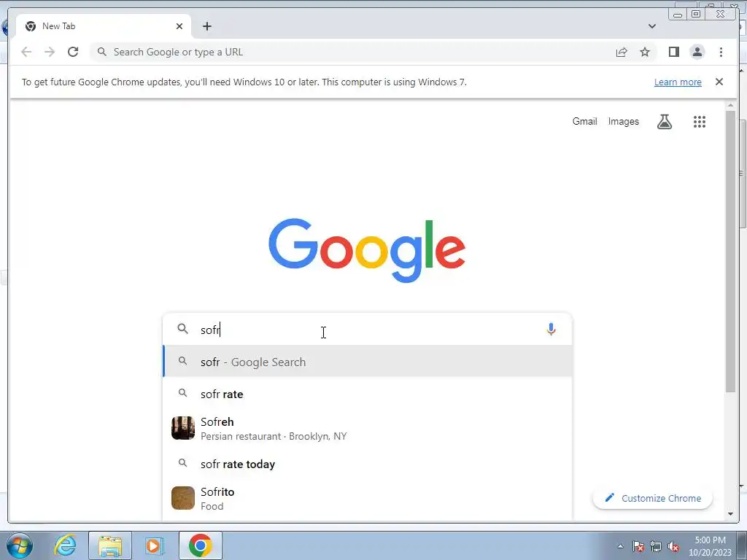
Task: Open the Learn more link
Action: click(x=678, y=82)
